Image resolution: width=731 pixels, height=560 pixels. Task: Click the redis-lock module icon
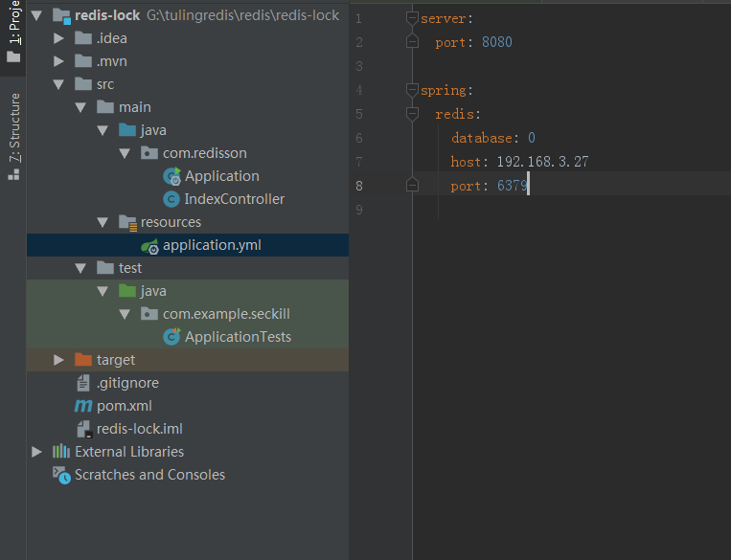(61, 16)
